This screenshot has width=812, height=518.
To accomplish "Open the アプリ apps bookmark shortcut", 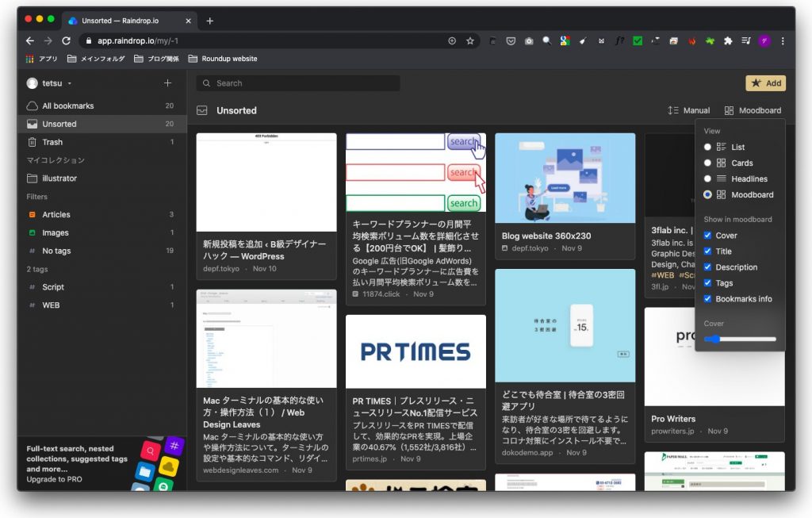I will [41, 59].
